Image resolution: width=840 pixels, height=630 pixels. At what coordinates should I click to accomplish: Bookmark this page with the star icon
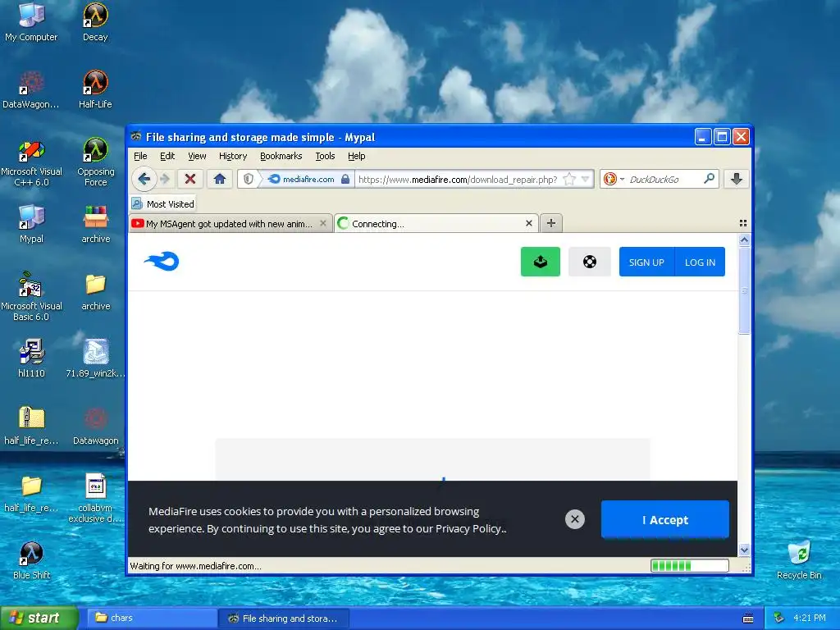pos(569,179)
